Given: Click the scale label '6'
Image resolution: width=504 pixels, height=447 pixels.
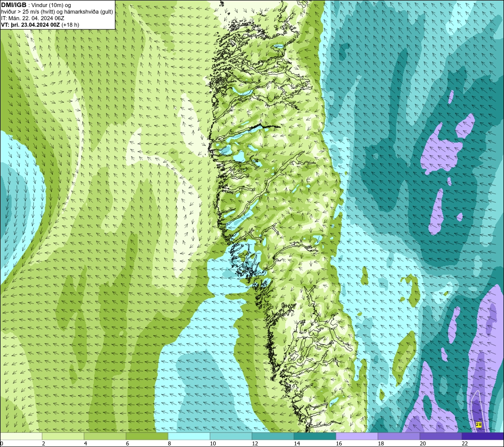Looking at the screenshot, I should 128,444.
